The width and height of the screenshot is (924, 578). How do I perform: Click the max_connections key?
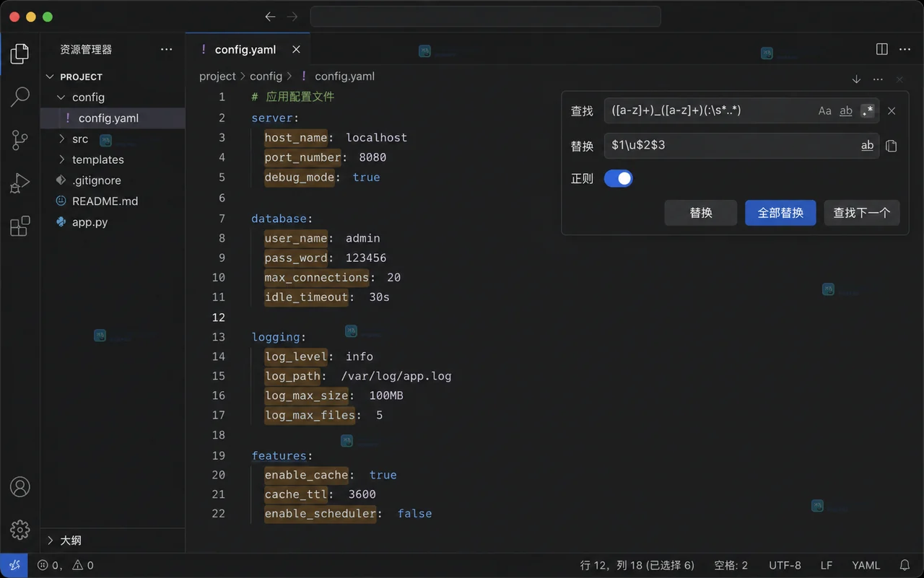click(317, 277)
